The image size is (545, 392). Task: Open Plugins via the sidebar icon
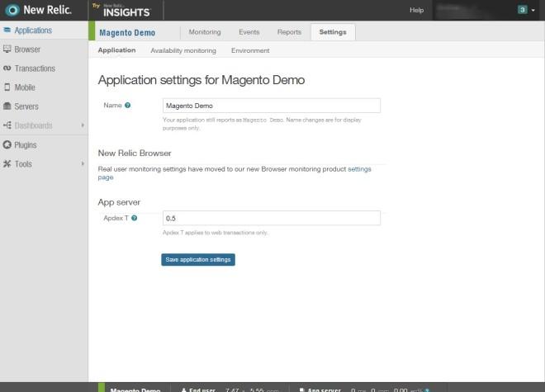7,145
